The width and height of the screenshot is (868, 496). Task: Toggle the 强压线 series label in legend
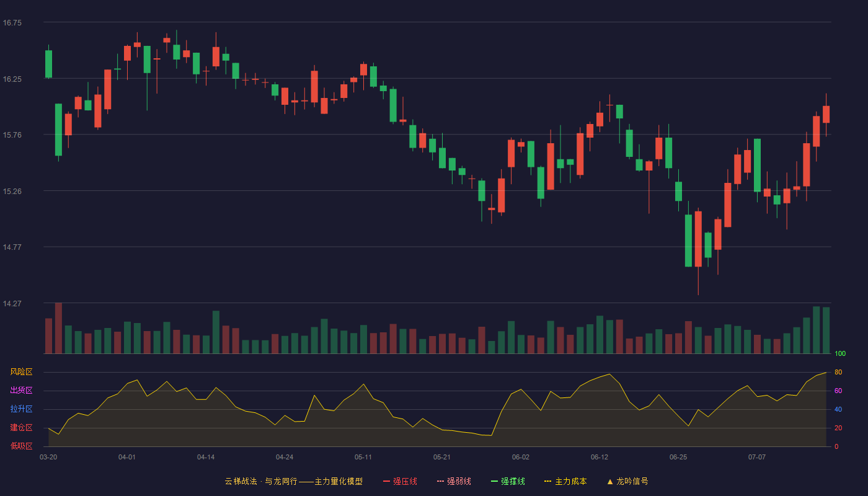[405, 481]
